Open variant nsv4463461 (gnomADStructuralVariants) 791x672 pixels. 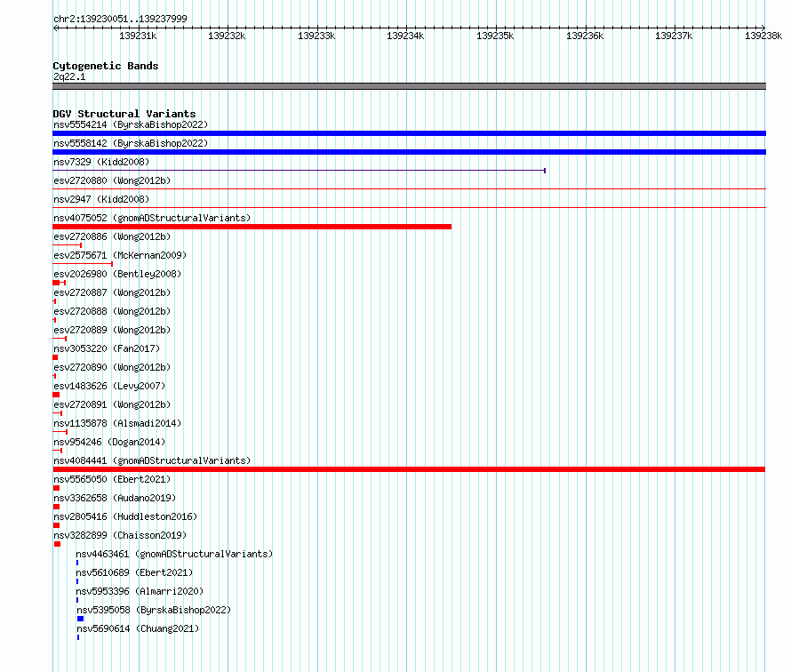(x=174, y=554)
